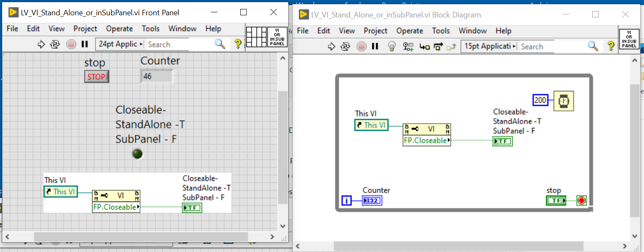Click Run Continuously in Block Diagram toolbar
Screen dimensions: 644x252
pos(346,46)
